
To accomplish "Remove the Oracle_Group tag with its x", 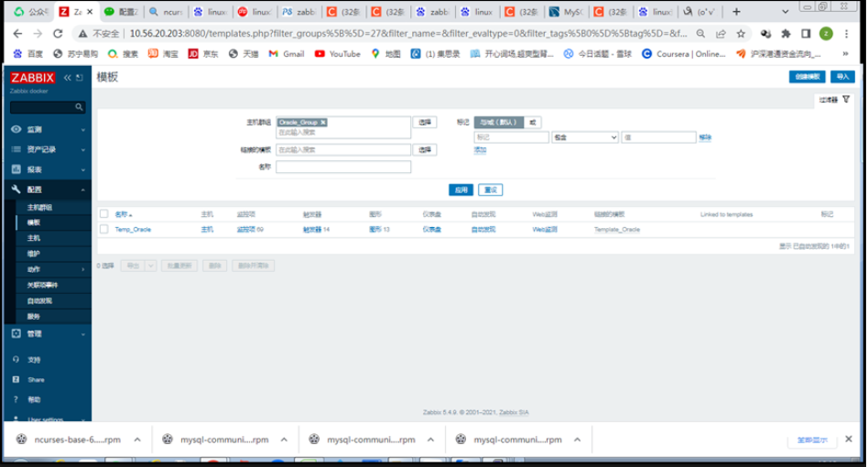I will 323,123.
